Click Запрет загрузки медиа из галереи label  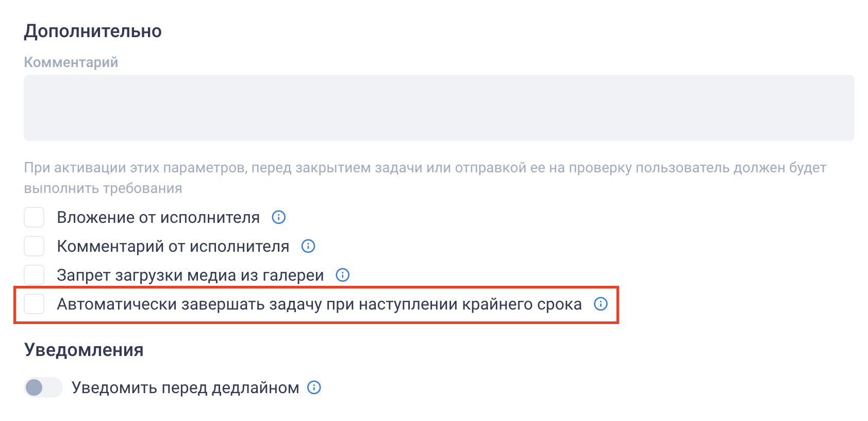(x=190, y=276)
